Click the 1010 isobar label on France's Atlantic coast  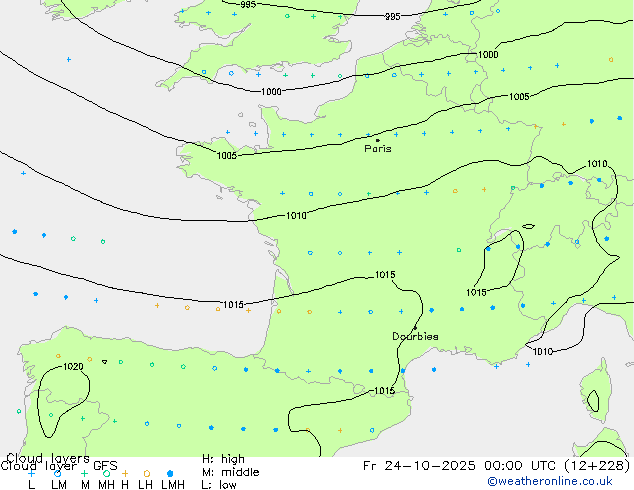pyautogui.click(x=296, y=215)
